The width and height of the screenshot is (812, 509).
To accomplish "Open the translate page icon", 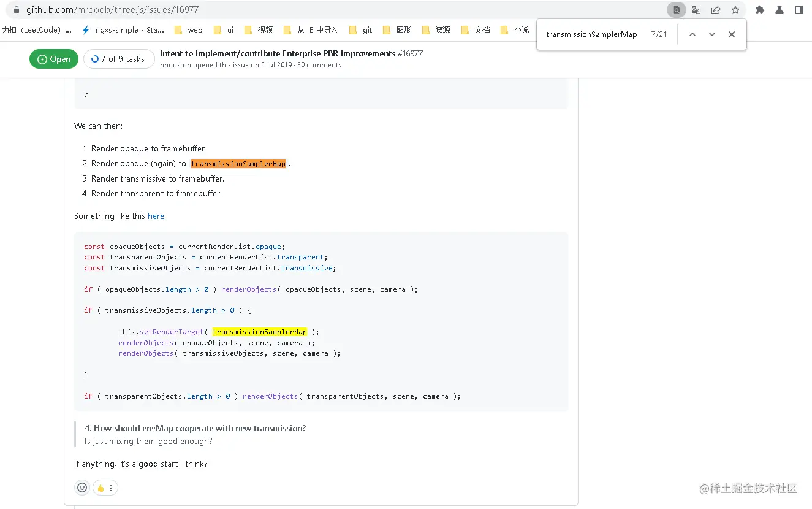I will point(696,10).
